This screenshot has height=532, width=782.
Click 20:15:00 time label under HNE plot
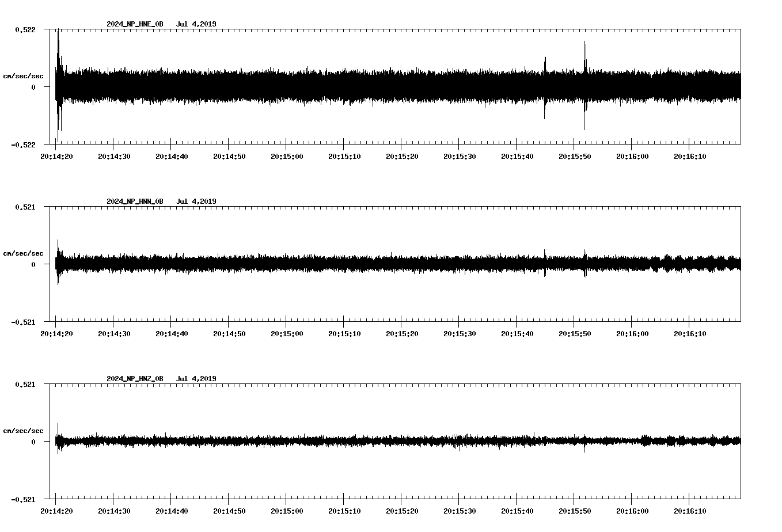point(287,157)
